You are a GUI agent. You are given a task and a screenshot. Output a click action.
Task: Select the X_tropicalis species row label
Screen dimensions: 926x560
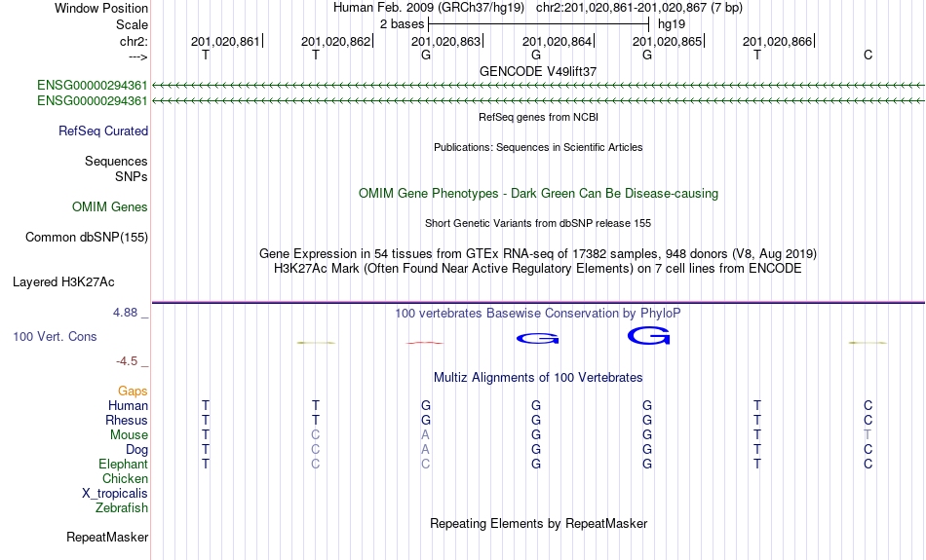[x=115, y=494]
